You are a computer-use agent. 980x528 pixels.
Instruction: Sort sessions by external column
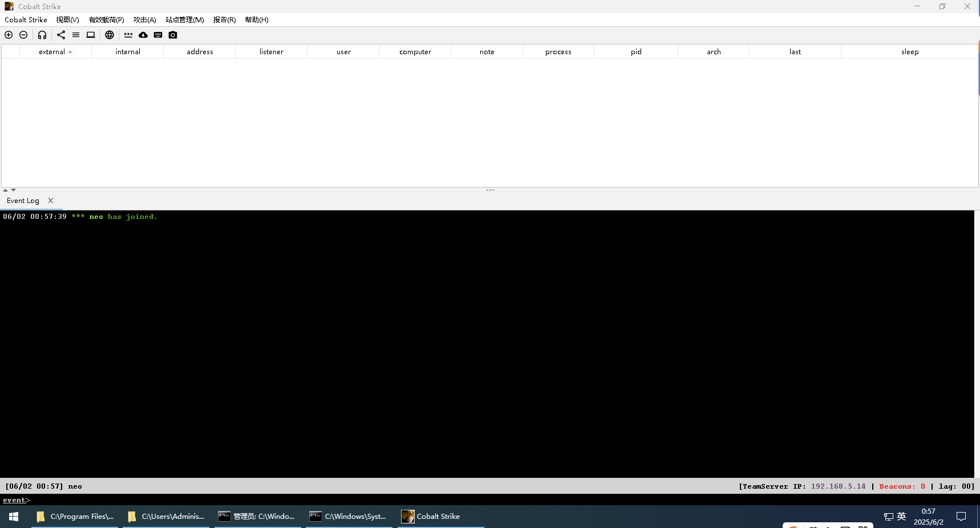(55, 51)
